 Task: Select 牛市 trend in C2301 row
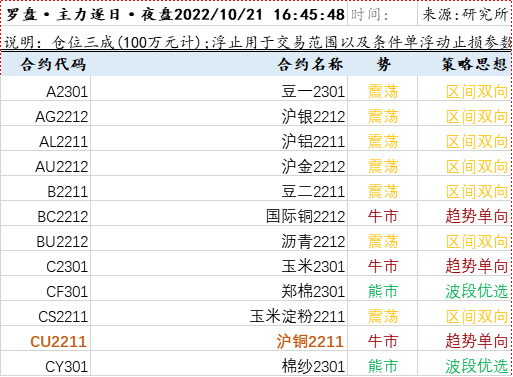click(x=383, y=266)
